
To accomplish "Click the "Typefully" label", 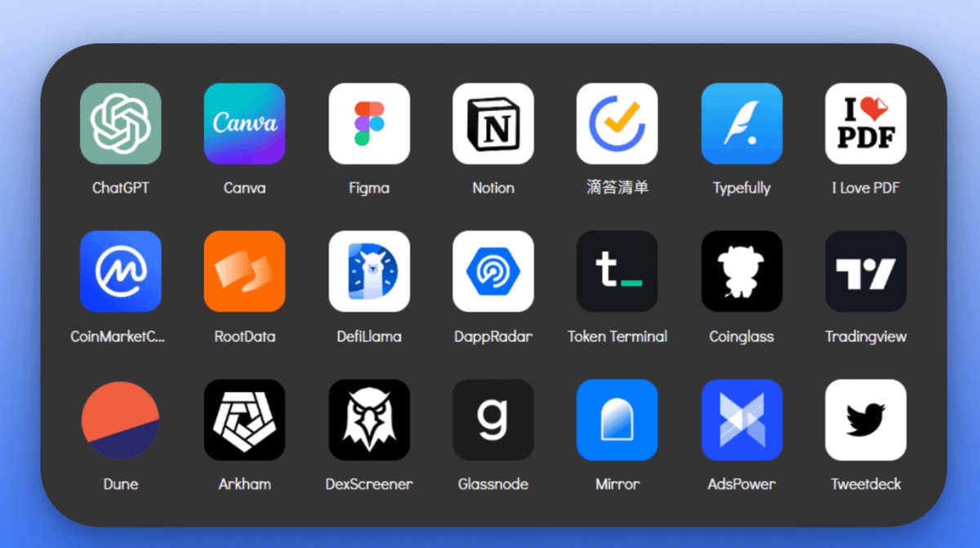I will point(742,189).
